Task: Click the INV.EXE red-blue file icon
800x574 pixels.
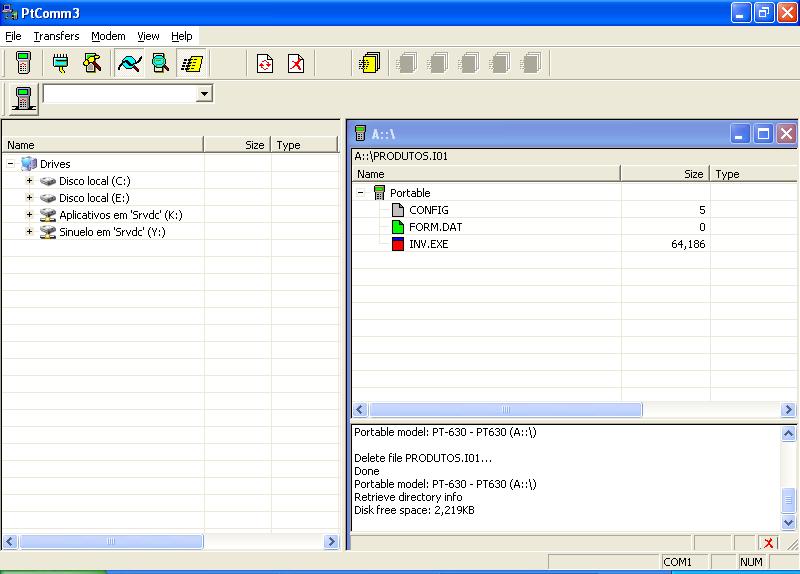Action: tap(398, 244)
